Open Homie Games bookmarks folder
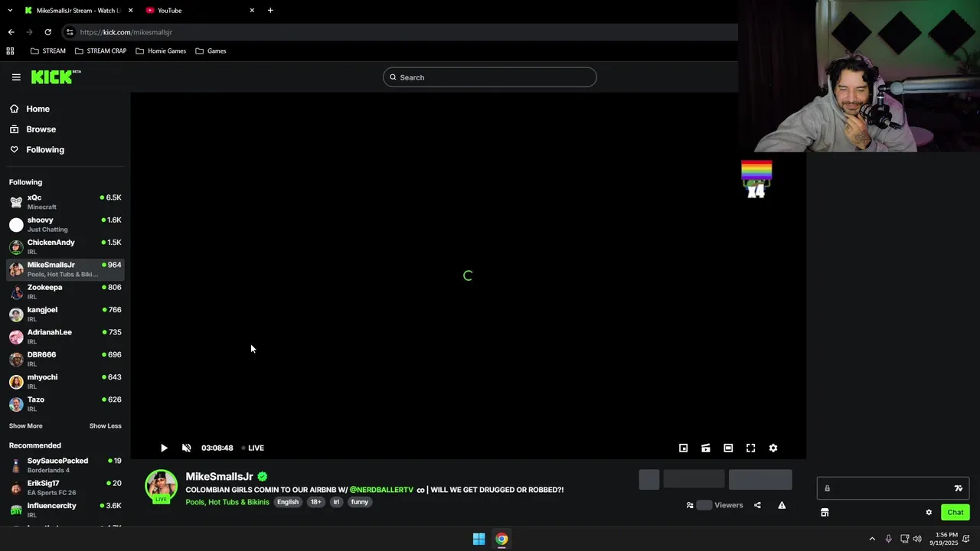The image size is (980, 551). pyautogui.click(x=161, y=51)
